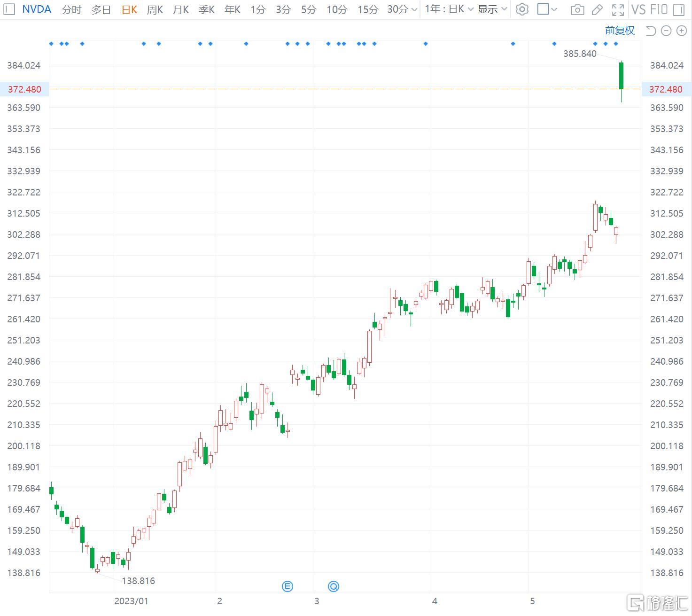Select the 季K quarterly candlestick tab
Screen dimensions: 692x616
207,9
